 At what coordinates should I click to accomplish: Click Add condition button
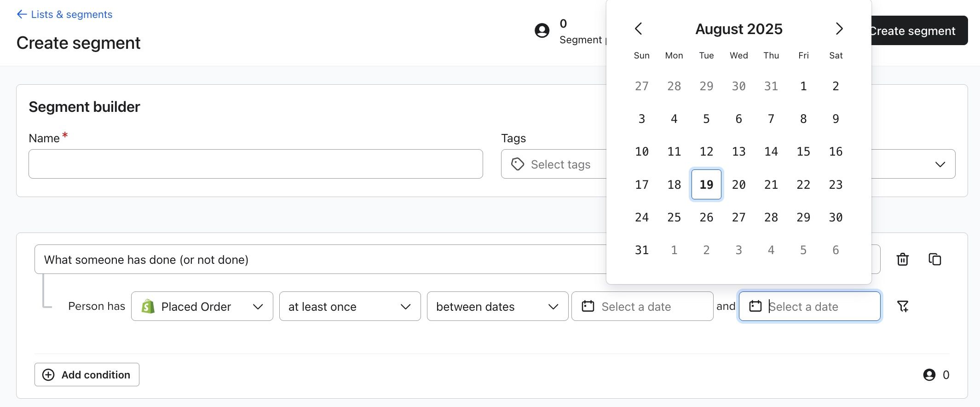(87, 375)
